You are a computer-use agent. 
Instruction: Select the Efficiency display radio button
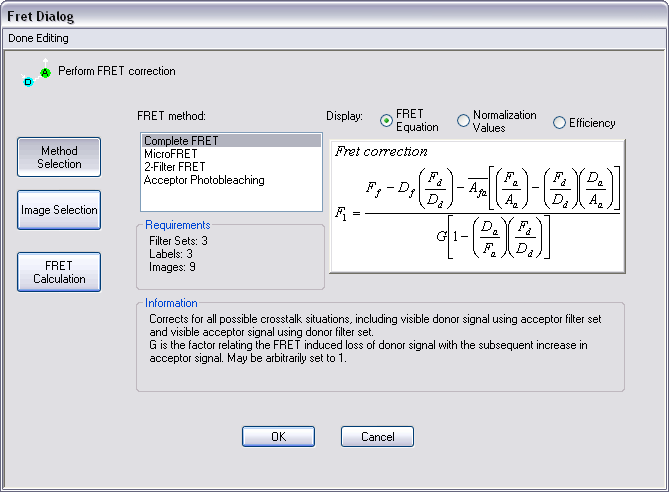click(560, 123)
